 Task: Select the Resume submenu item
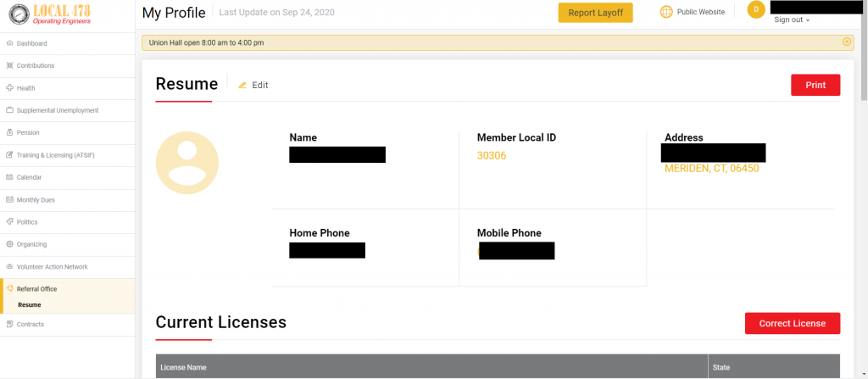pyautogui.click(x=30, y=304)
